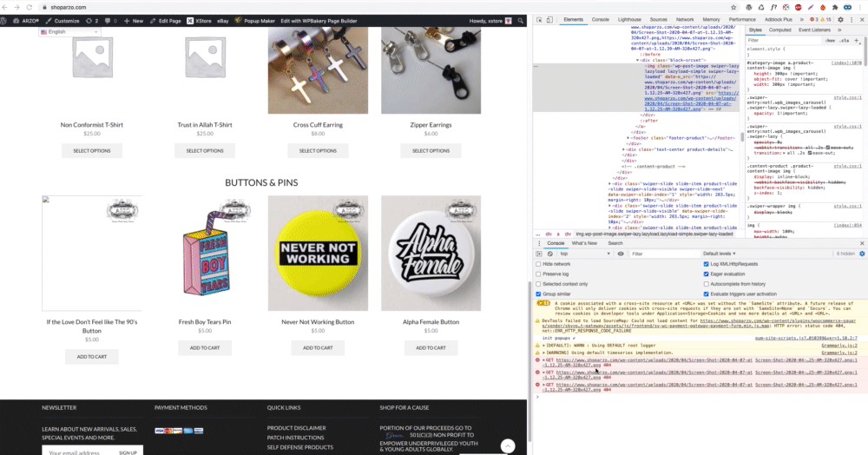Close the console drawer

pyautogui.click(x=862, y=243)
